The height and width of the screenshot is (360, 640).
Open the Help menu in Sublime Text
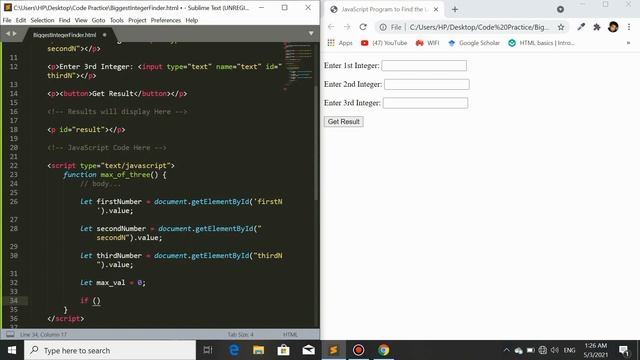click(191, 20)
